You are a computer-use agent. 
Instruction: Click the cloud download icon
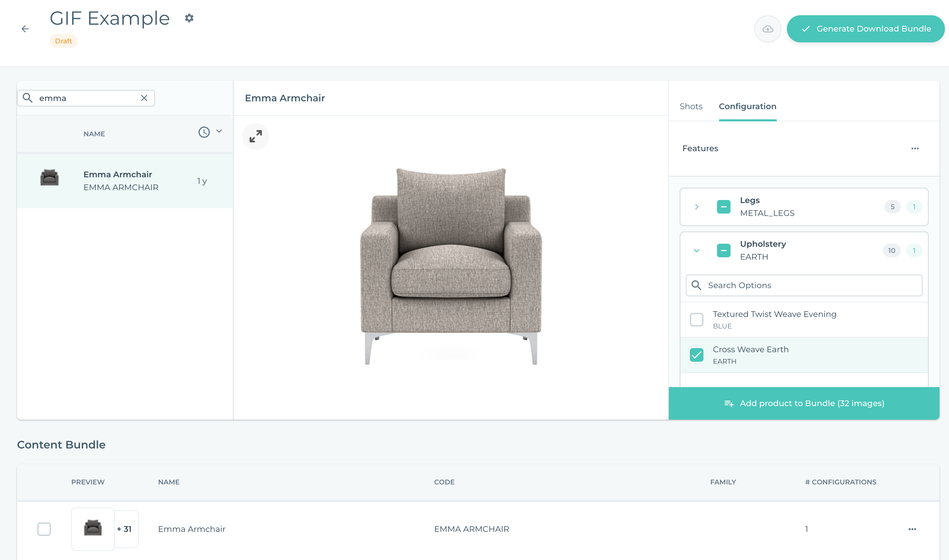[x=768, y=29]
